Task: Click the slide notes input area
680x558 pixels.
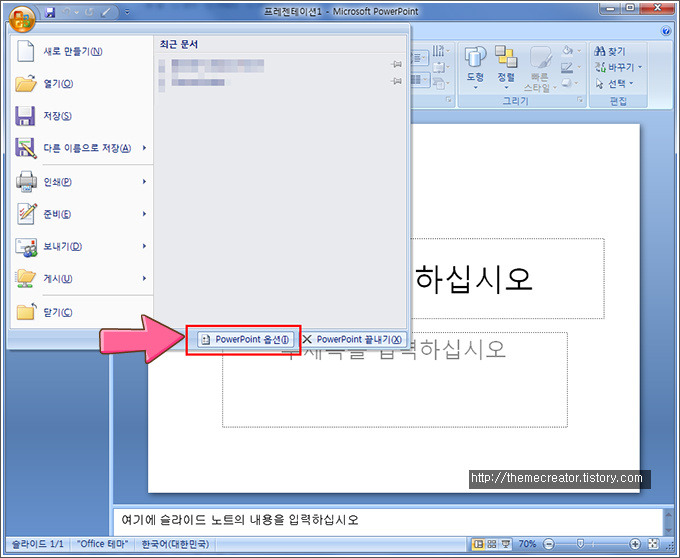Action: [x=388, y=520]
